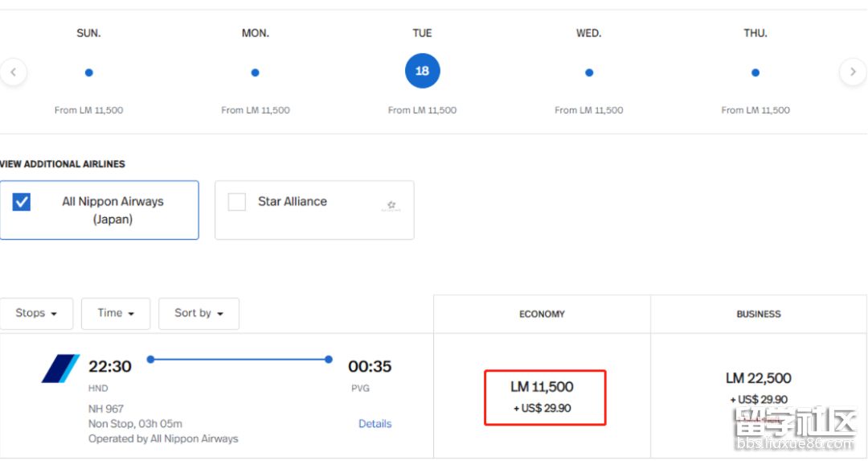The image size is (868, 461).
Task: Select Wednesday date dot
Action: pos(589,72)
